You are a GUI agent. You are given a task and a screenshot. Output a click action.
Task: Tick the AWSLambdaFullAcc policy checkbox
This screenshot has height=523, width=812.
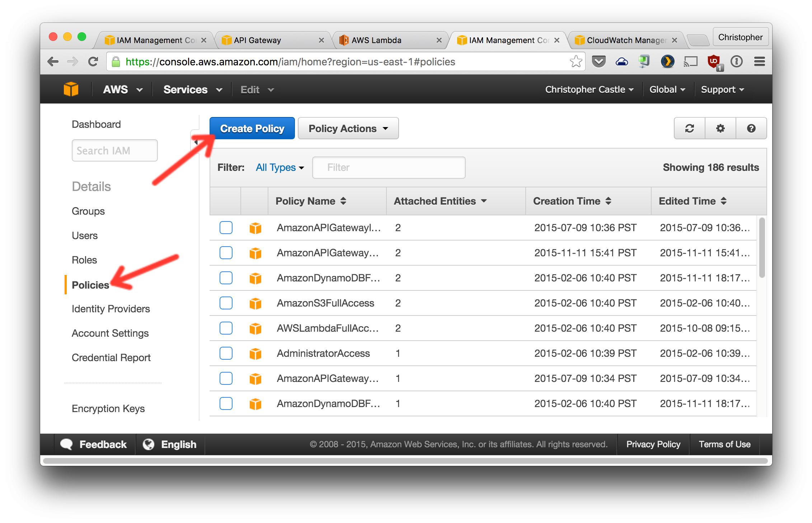click(226, 328)
